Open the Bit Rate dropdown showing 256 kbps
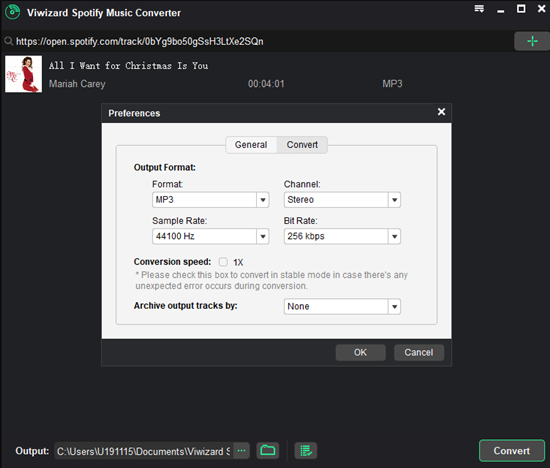Image resolution: width=550 pixels, height=468 pixels. coord(342,236)
